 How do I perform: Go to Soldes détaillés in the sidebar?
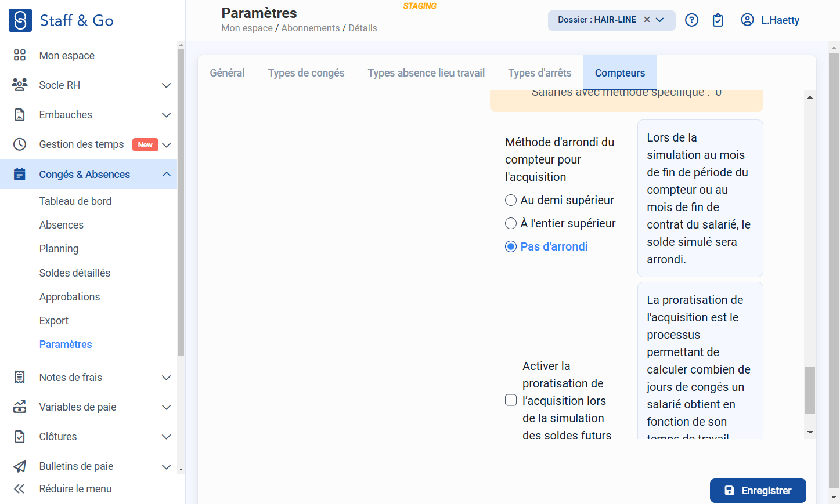coord(75,273)
